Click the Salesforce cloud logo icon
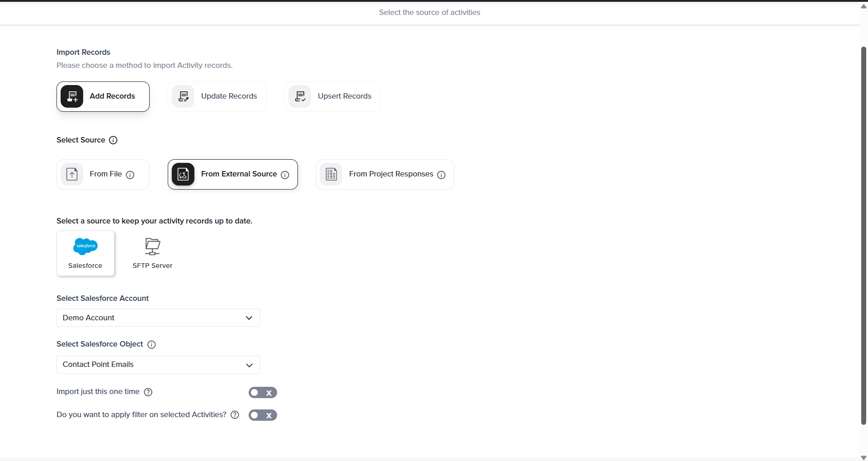The width and height of the screenshot is (868, 461). point(85,246)
